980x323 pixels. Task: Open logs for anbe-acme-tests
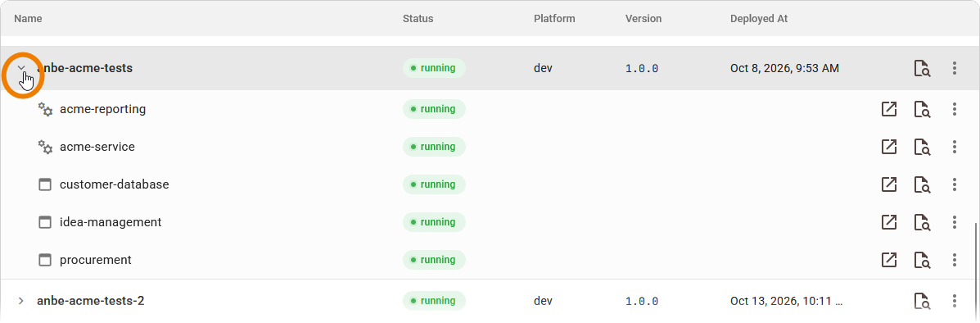[923, 68]
